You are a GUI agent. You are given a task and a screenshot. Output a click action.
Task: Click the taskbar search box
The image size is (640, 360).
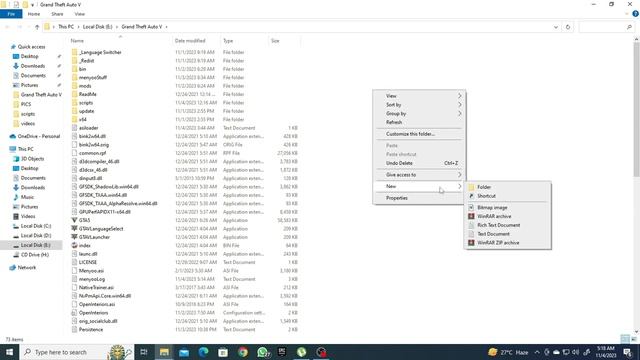coord(77,352)
